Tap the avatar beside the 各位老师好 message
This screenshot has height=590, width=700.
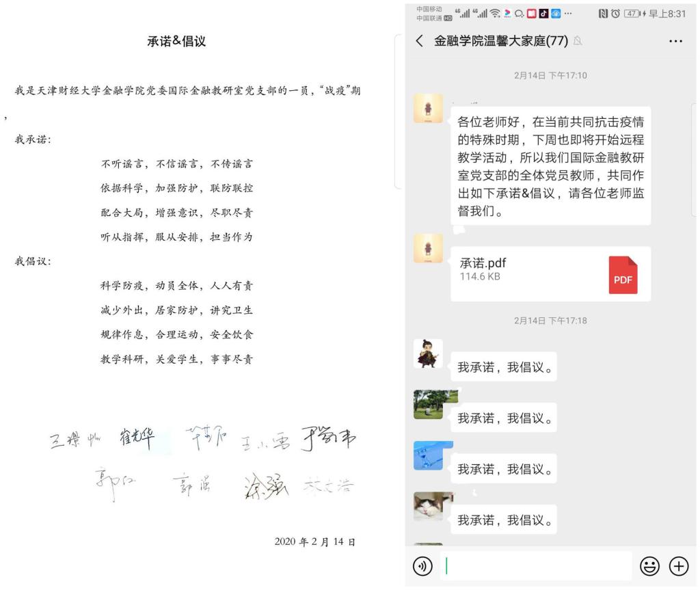tap(428, 108)
